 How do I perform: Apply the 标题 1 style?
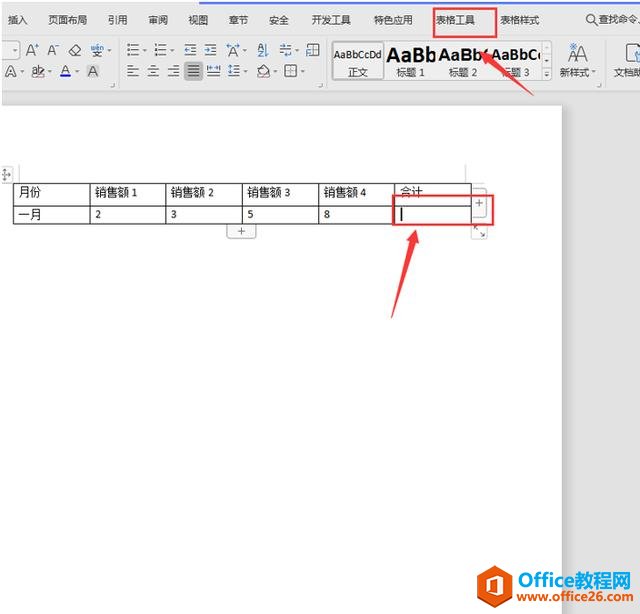[411, 62]
